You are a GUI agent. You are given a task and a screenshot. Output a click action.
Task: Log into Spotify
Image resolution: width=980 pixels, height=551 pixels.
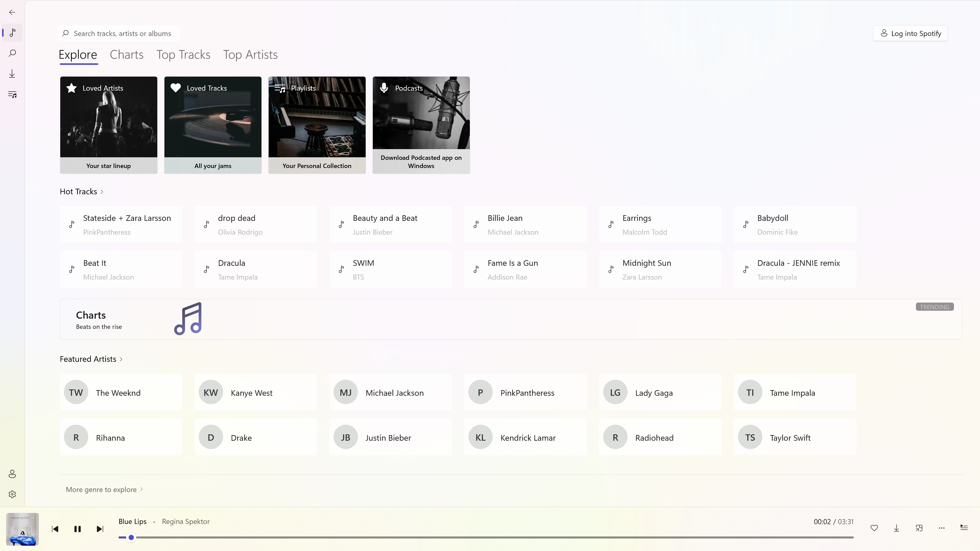coord(910,33)
